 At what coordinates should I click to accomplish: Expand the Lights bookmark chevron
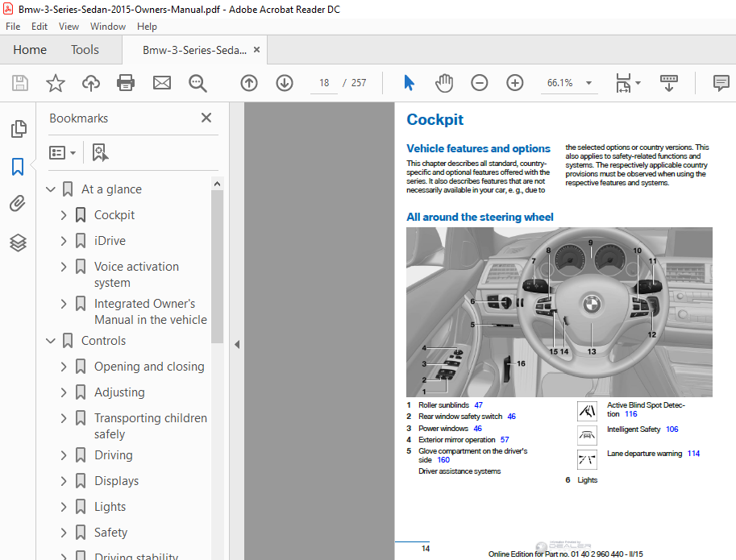(64, 507)
